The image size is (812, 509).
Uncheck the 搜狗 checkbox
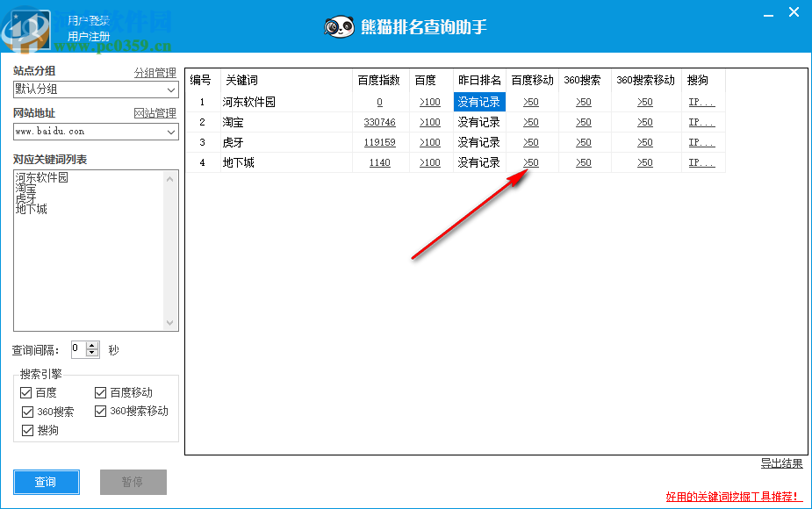(26, 430)
